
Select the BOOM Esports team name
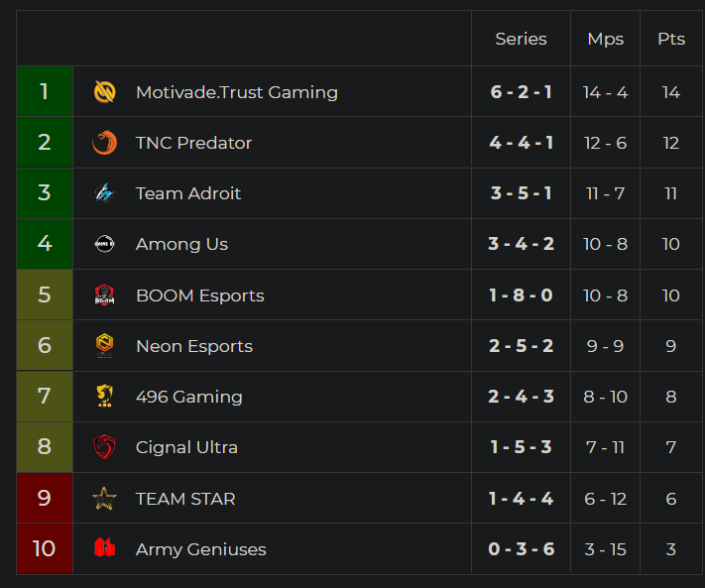point(199,295)
